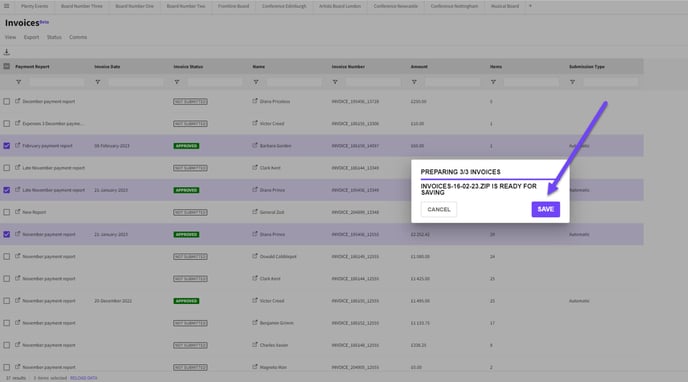688x382 pixels.
Task: Open the Invoice Date column filter
Action: coord(98,82)
